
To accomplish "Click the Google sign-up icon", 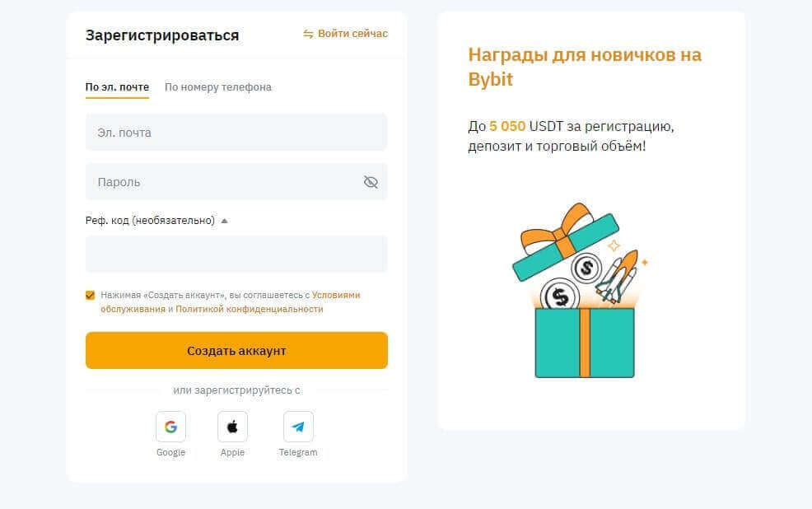I will [x=171, y=427].
